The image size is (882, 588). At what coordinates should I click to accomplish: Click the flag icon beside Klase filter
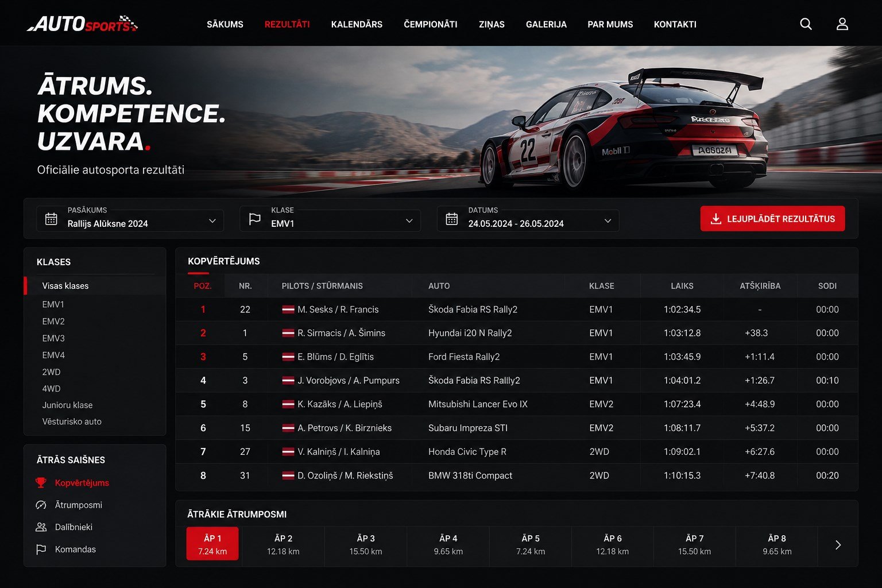point(254,219)
